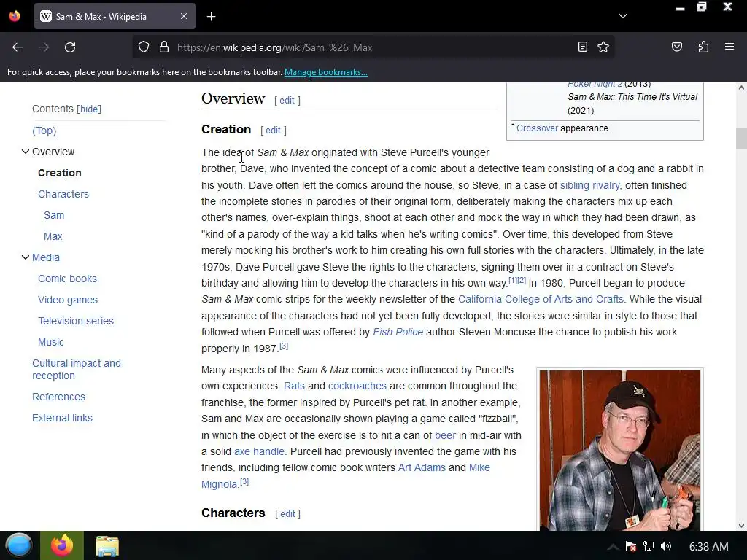Hide the Contents sidebar
747x560 pixels.
(x=89, y=109)
